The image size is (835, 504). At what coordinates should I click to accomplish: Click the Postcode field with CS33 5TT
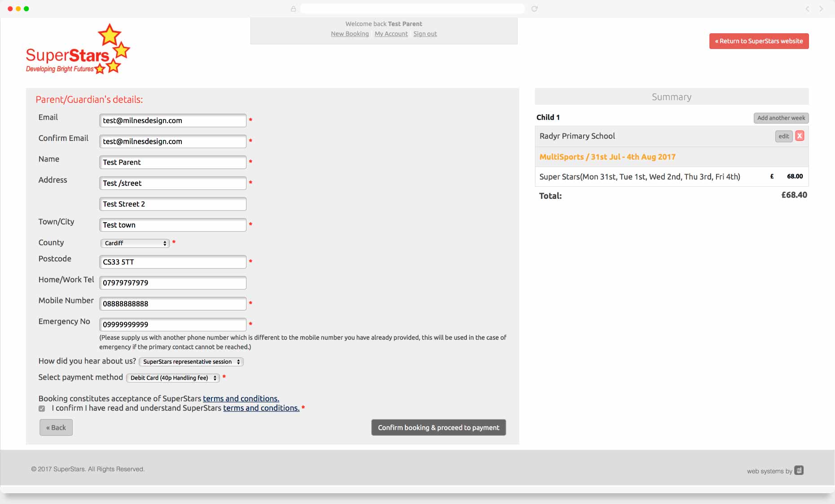[173, 262]
